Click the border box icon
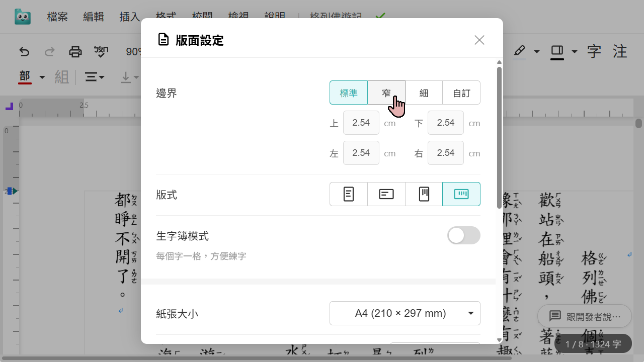 click(557, 51)
